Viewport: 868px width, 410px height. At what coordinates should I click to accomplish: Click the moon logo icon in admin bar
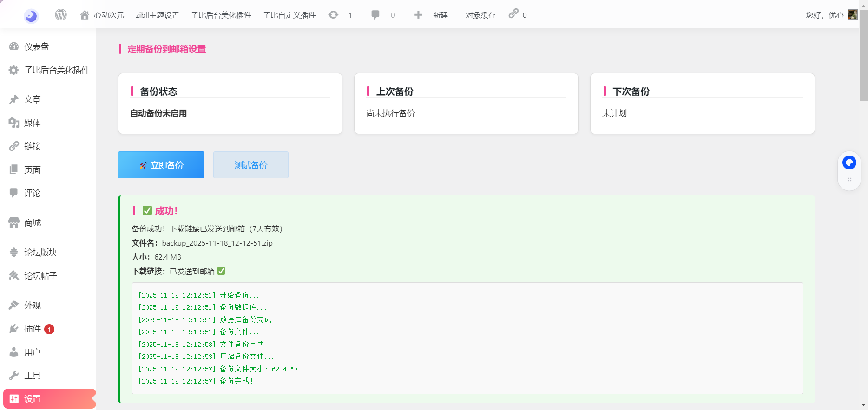tap(31, 16)
